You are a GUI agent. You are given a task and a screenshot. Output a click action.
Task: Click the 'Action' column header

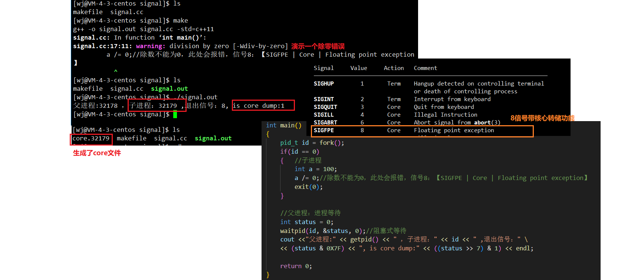(394, 68)
